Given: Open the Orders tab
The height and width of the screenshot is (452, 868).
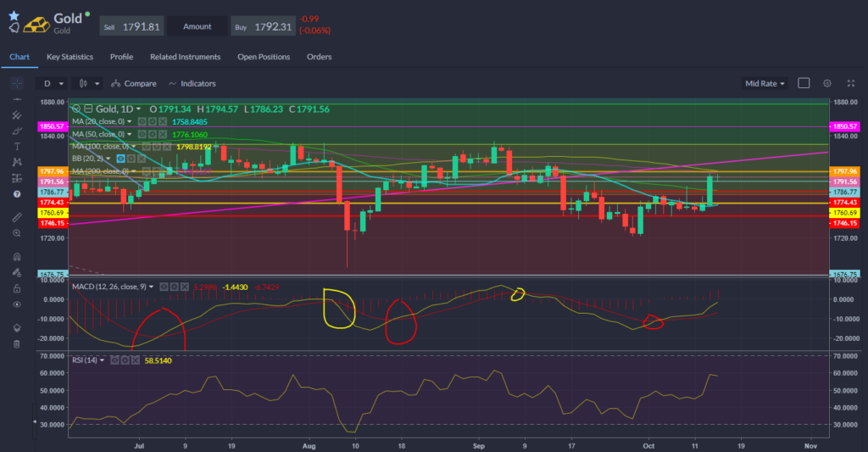Looking at the screenshot, I should pyautogui.click(x=320, y=57).
